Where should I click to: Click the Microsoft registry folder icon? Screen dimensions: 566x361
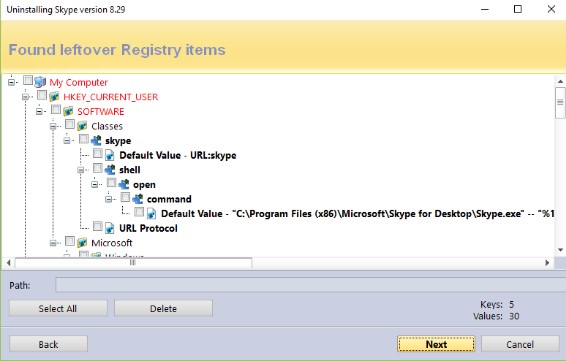82,243
